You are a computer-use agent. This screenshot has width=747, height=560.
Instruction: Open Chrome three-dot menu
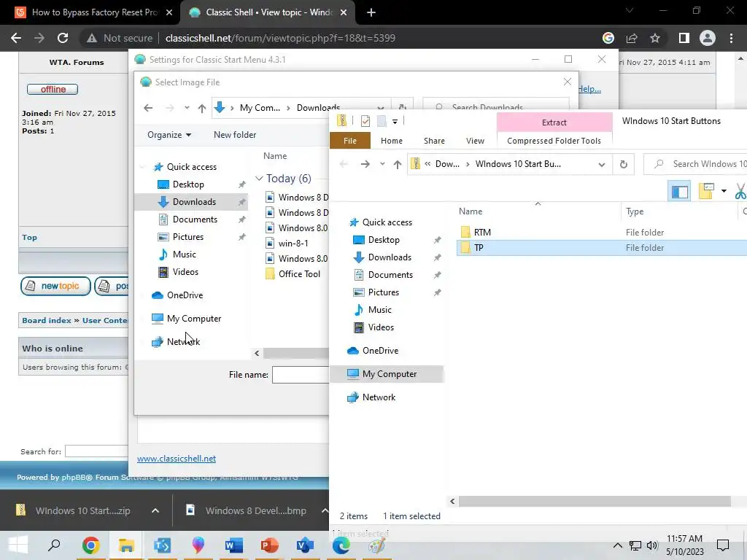coord(731,38)
